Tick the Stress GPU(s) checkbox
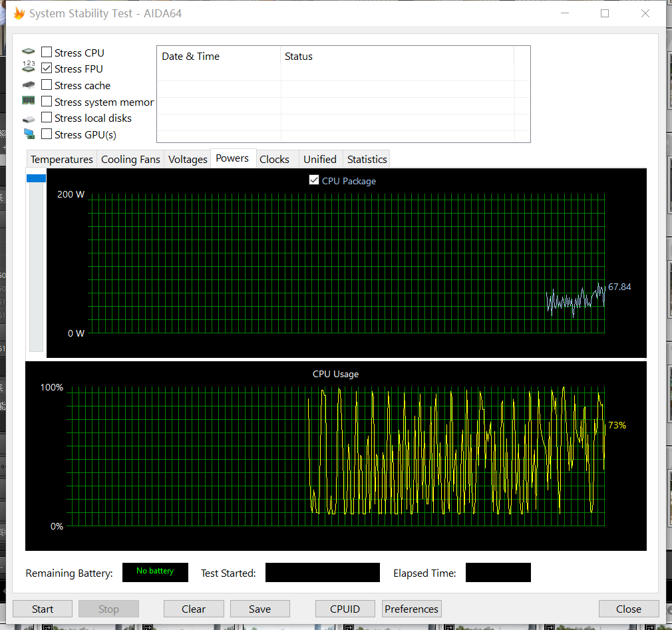The image size is (672, 630). 47,134
